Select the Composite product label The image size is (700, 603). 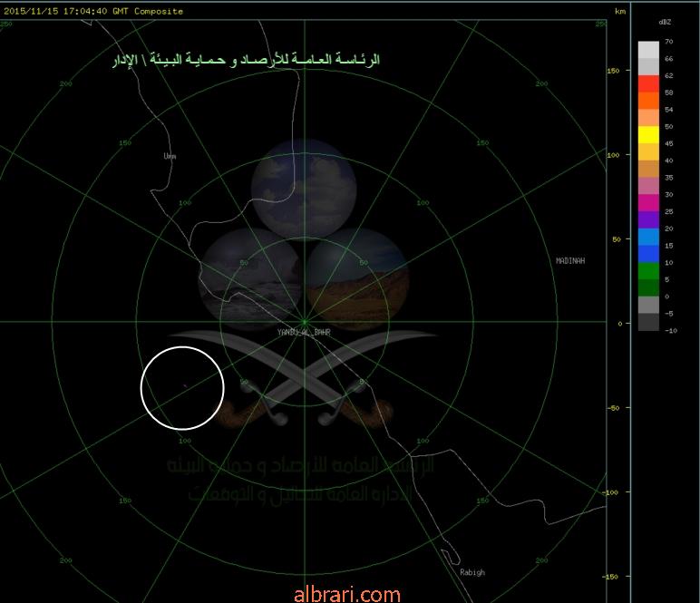pyautogui.click(x=159, y=11)
